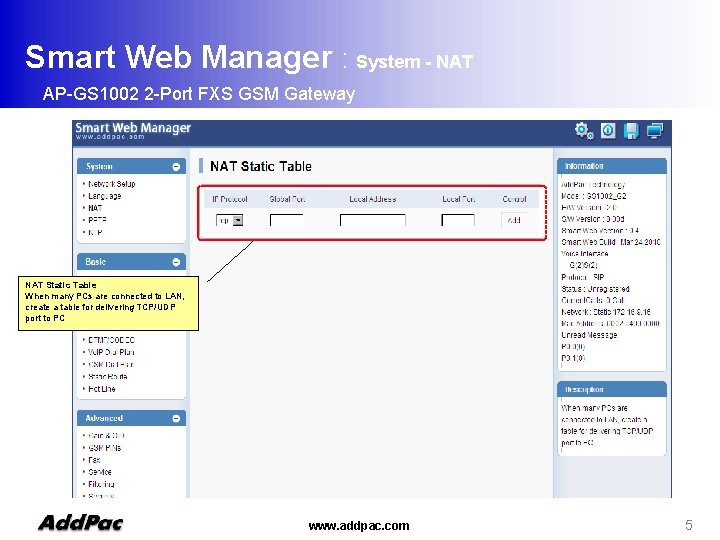The height and width of the screenshot is (540, 720).
Task: Open Filtering in Advanced menu
Action: tap(101, 484)
